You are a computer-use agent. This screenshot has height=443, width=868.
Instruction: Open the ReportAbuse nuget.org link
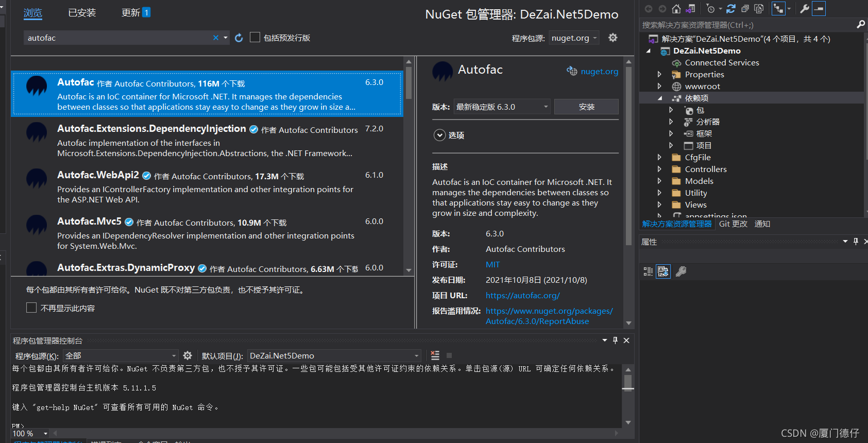point(549,316)
